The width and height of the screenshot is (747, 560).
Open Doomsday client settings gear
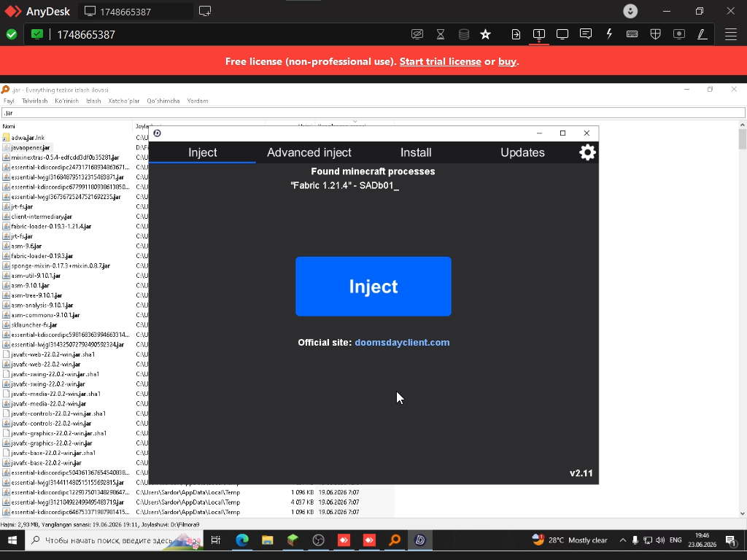tap(587, 152)
